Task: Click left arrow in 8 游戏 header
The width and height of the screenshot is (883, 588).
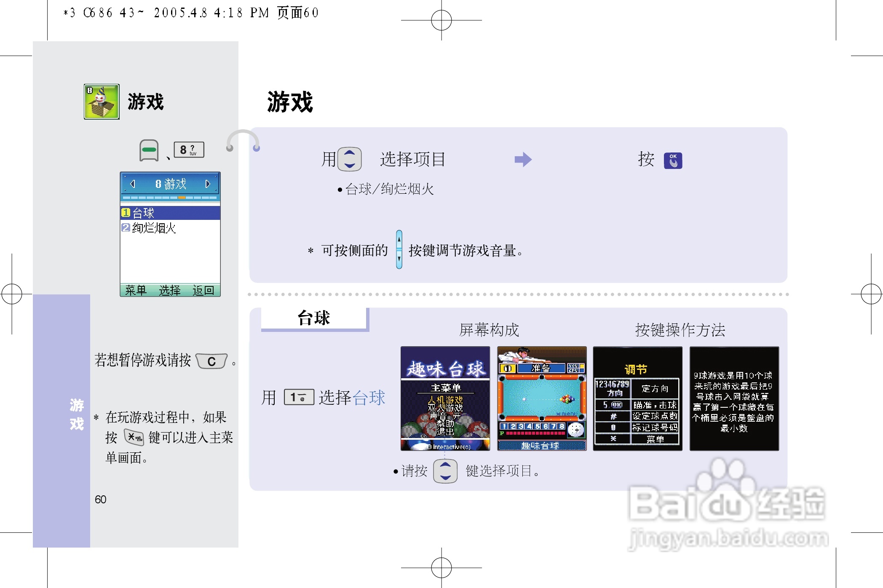Action: click(133, 184)
